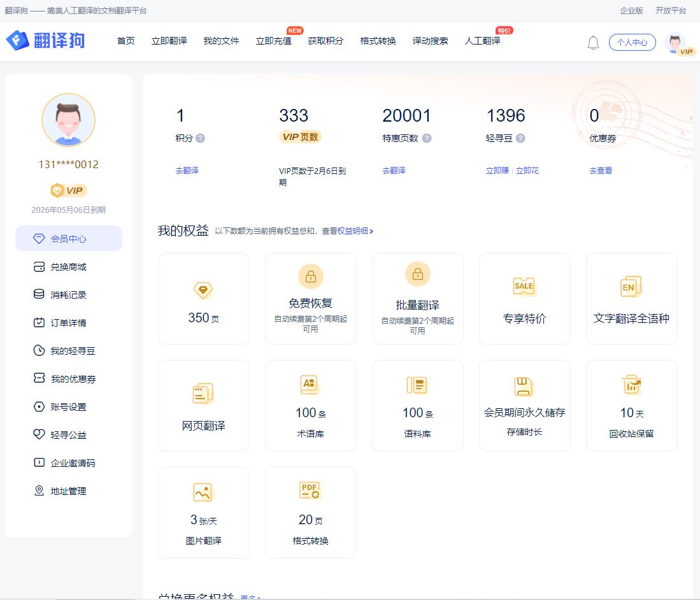This screenshot has width=700, height=600.
Task: Click the 回收站保留 trash bin icon
Action: click(x=631, y=385)
